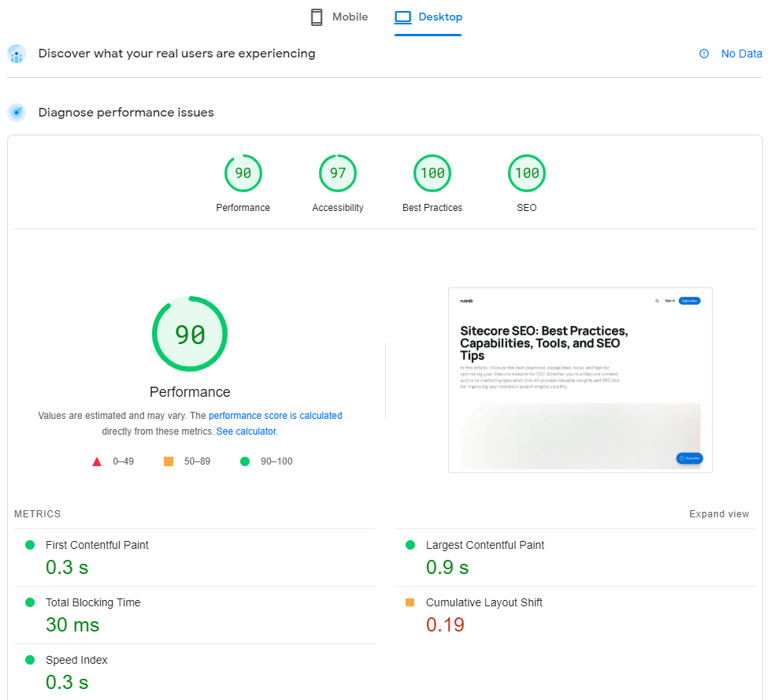Screen dimensions: 771x700
Task: Select the Best Practices score gauge
Action: coord(432,174)
